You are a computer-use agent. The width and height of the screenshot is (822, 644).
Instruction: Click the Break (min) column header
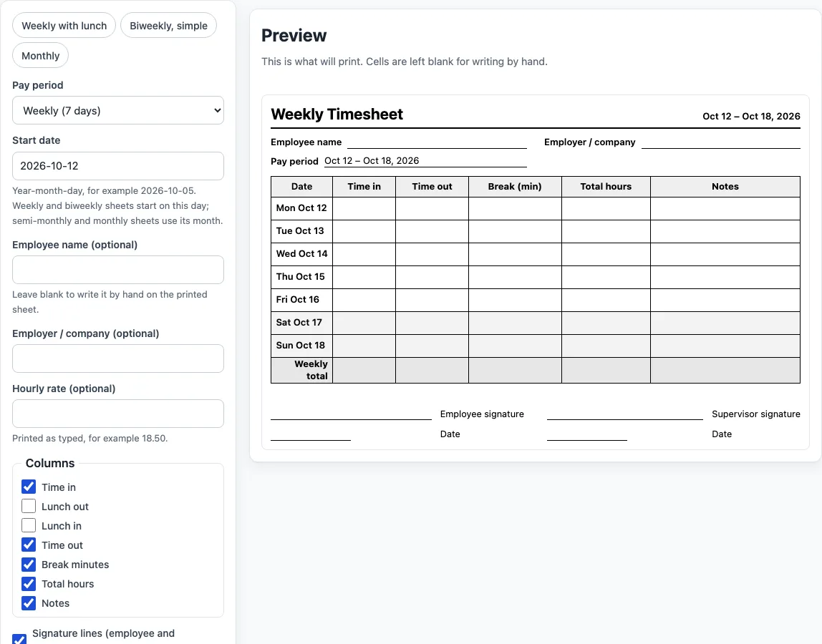515,187
